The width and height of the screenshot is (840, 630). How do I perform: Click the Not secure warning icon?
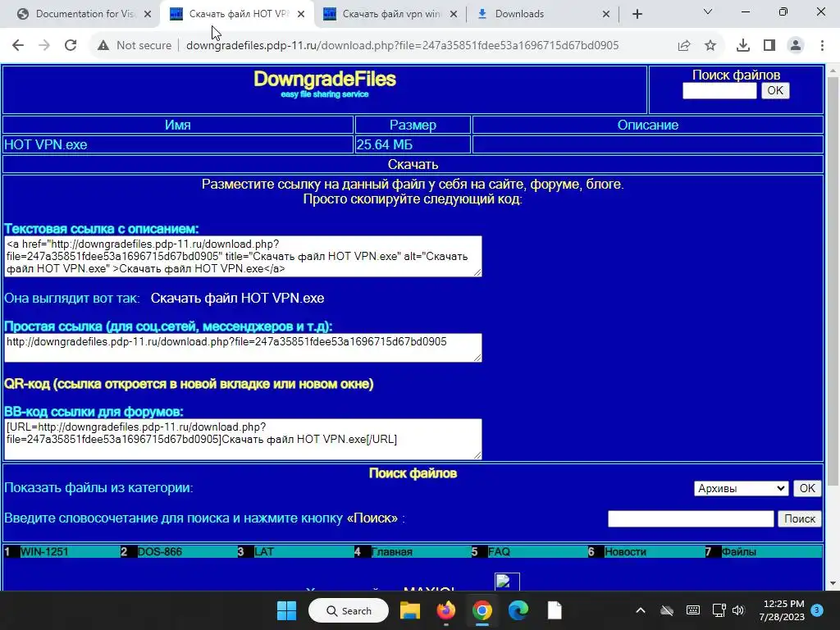pyautogui.click(x=103, y=46)
